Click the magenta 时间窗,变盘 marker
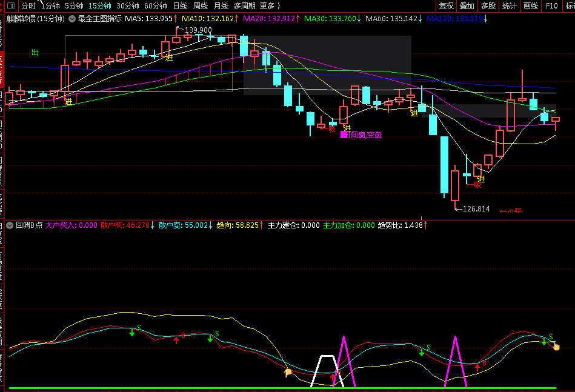This screenshot has height=392, width=575. (x=362, y=135)
